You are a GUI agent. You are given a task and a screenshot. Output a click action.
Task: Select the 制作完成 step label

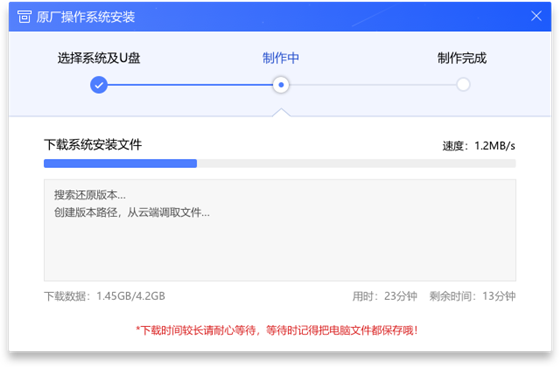(x=462, y=58)
